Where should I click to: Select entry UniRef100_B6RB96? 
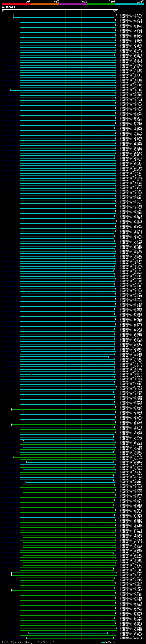[x=131, y=311]
